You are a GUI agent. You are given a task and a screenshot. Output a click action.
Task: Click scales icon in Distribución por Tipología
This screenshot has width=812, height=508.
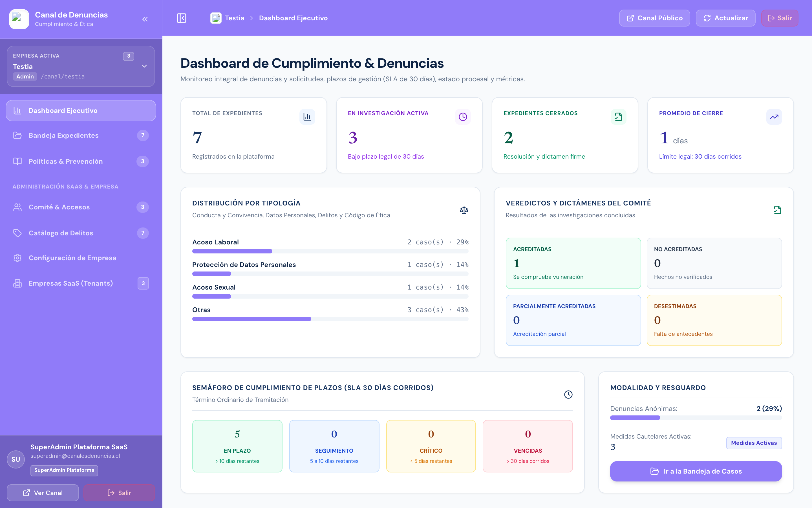point(464,210)
